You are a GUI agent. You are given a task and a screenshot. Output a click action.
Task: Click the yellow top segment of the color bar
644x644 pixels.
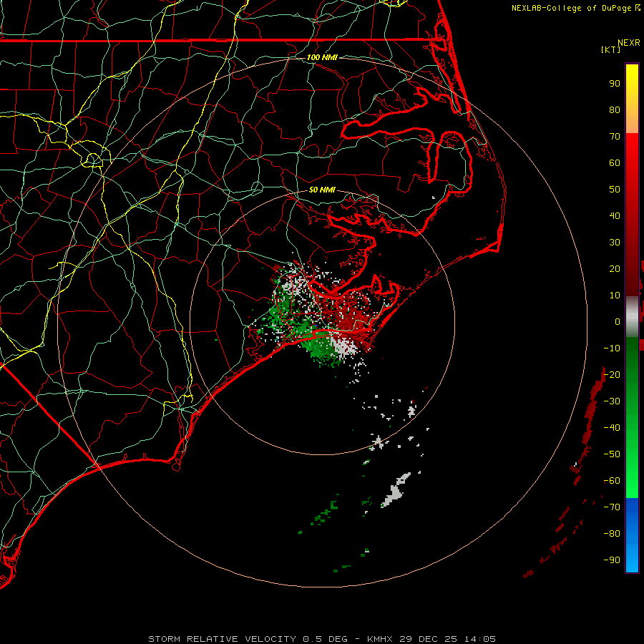coord(632,99)
